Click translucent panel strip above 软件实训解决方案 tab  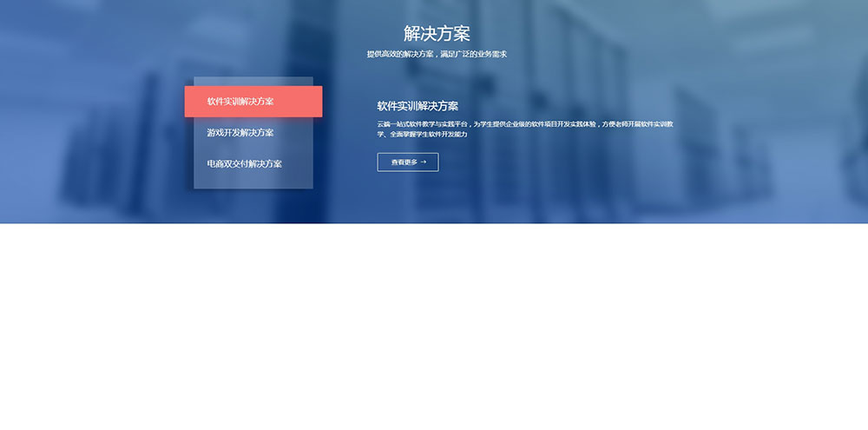253,81
